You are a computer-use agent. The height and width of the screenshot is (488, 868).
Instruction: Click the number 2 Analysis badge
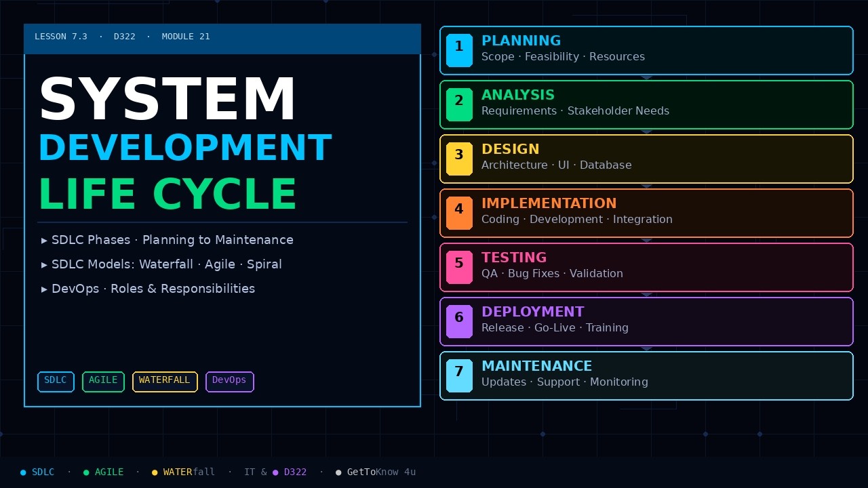tap(459, 104)
